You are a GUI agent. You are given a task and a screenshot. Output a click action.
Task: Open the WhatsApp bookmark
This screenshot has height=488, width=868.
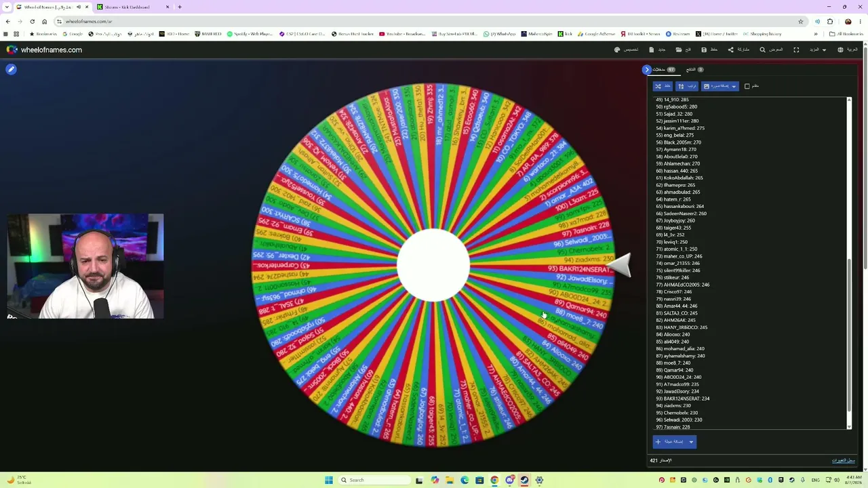coord(499,34)
